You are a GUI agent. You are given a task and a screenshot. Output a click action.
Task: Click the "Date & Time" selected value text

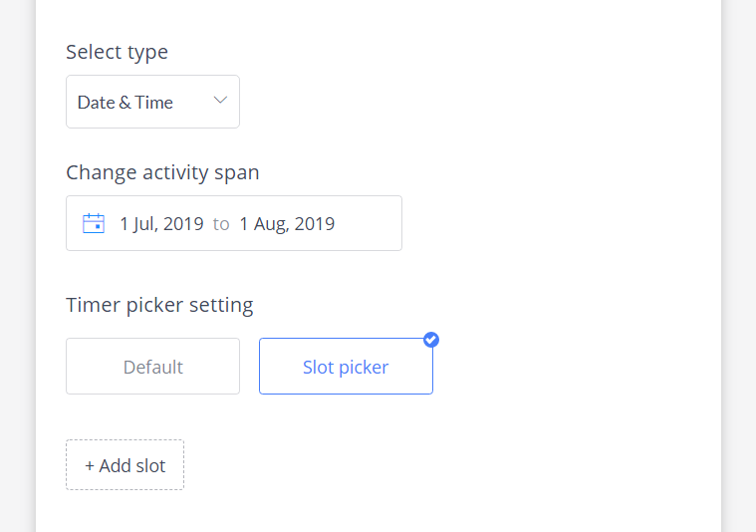tap(125, 103)
